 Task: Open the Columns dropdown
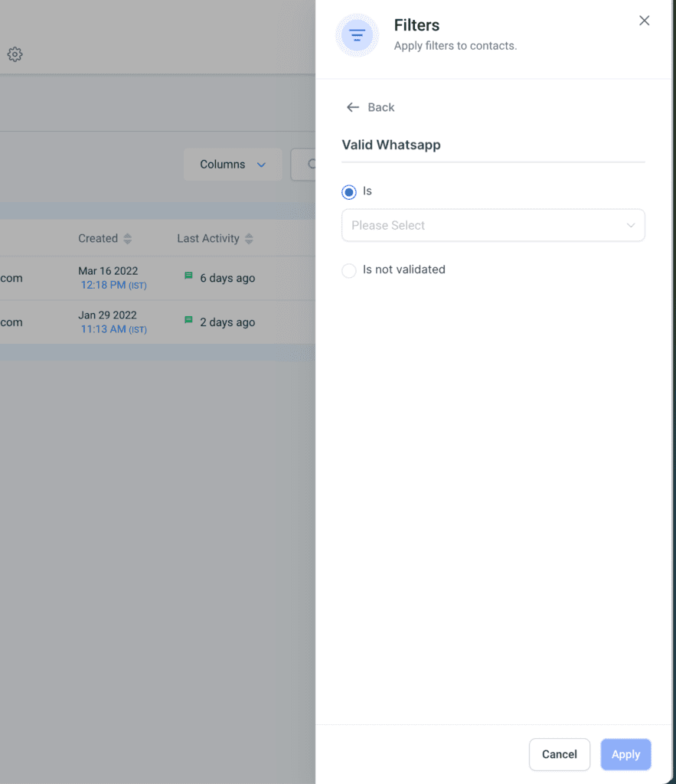click(233, 164)
